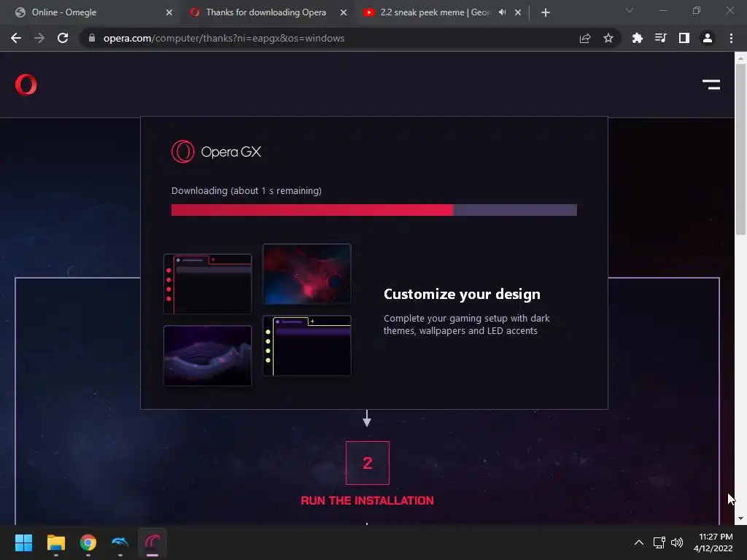Close the YouTube sneak peek tab
This screenshot has height=560, width=747.
coord(518,12)
